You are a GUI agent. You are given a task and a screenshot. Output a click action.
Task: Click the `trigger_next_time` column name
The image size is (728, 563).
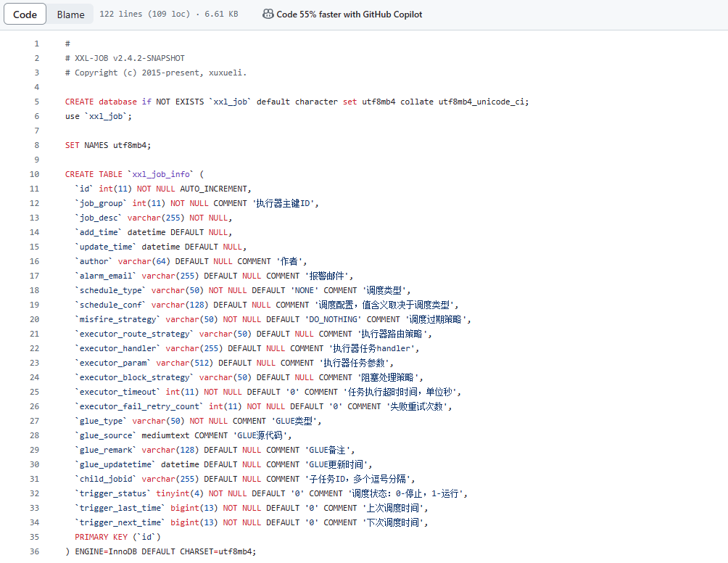120,522
